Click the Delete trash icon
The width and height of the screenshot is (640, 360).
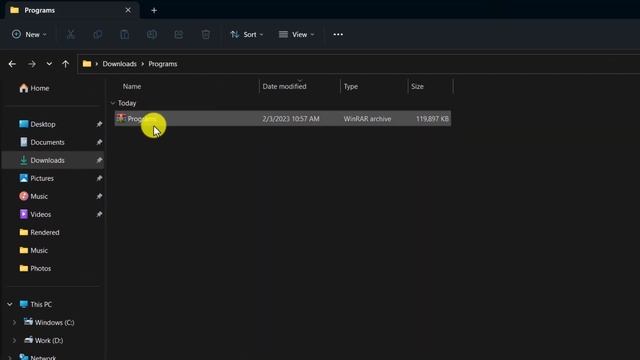click(x=206, y=35)
